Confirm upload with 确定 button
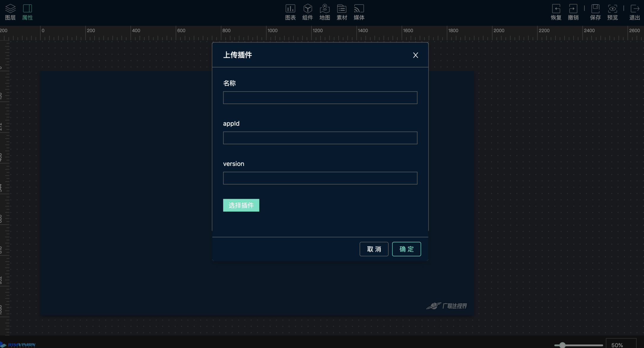The width and height of the screenshot is (644, 348). tap(406, 249)
